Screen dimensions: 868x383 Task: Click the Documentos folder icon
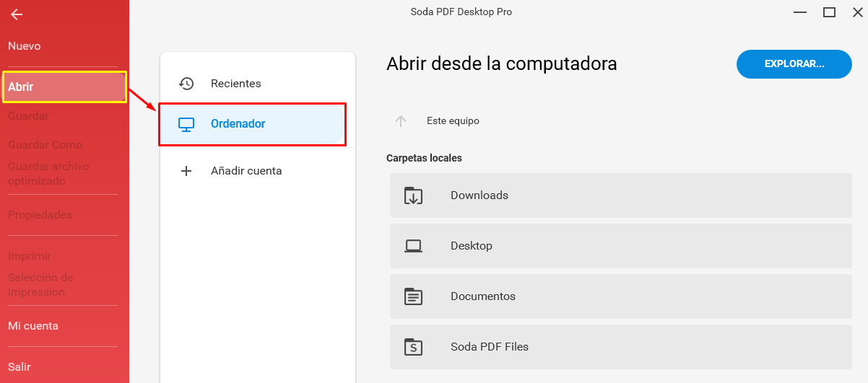pyautogui.click(x=413, y=296)
